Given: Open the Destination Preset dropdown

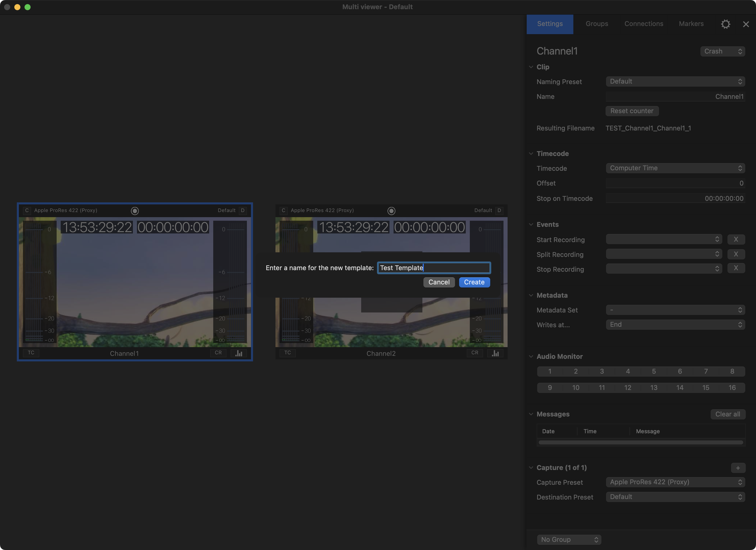Looking at the screenshot, I should click(x=675, y=497).
